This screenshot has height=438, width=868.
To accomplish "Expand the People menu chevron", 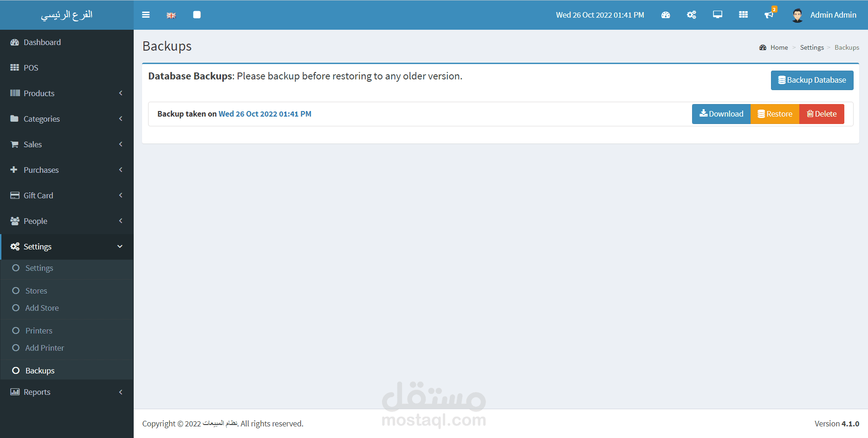I will 121,221.
